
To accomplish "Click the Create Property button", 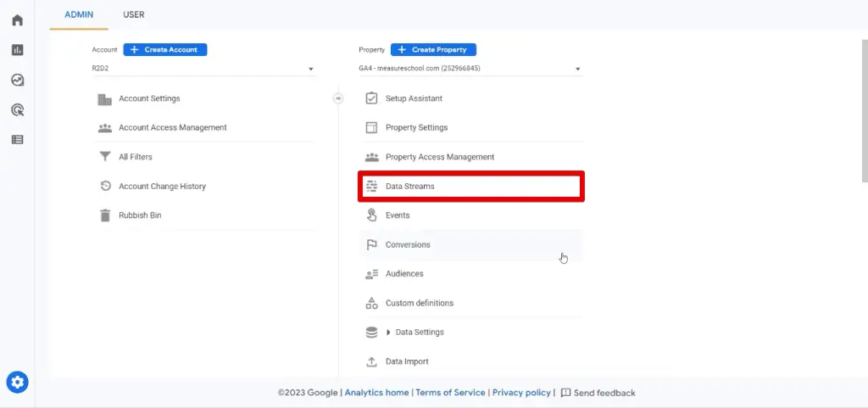I will 434,50.
